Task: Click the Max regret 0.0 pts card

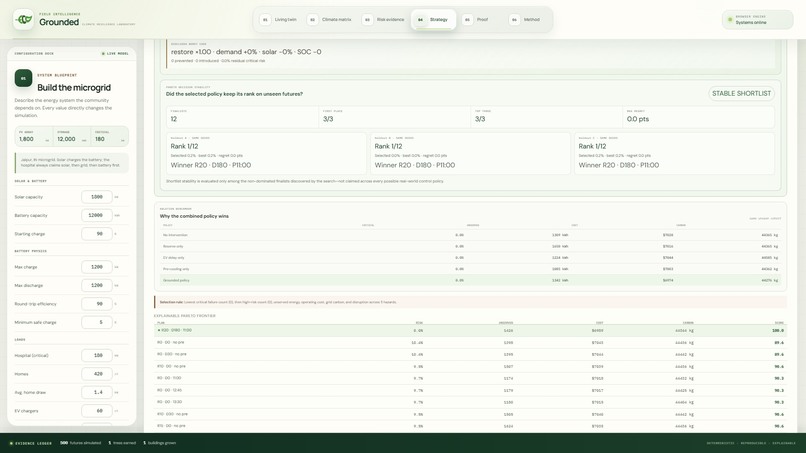Action: point(698,117)
